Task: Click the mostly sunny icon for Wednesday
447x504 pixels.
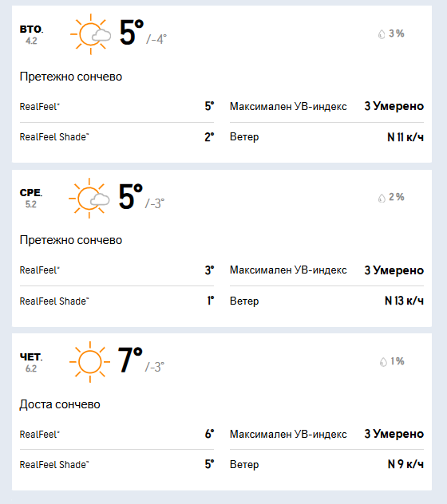Action: pos(89,199)
